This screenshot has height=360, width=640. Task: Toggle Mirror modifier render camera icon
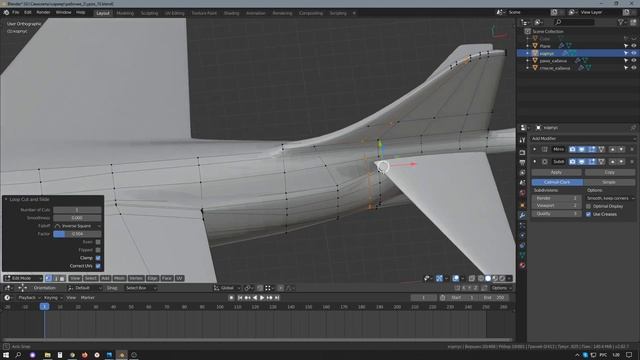(572, 149)
